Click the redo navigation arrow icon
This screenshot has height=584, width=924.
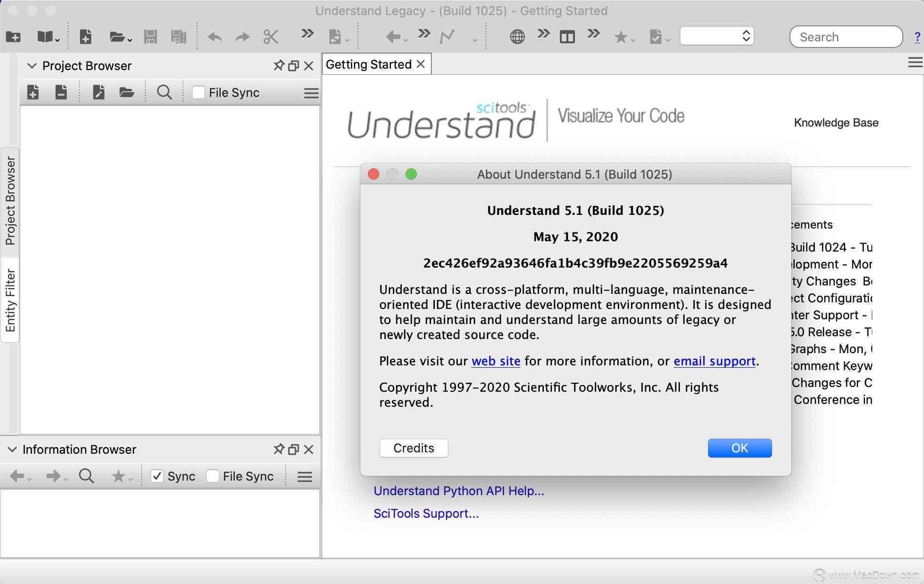click(242, 36)
